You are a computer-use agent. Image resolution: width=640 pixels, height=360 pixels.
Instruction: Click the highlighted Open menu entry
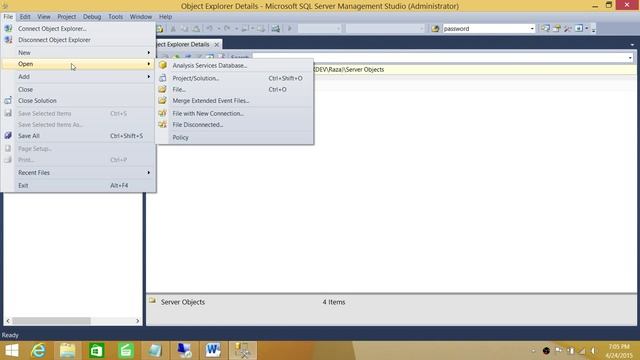(x=79, y=64)
